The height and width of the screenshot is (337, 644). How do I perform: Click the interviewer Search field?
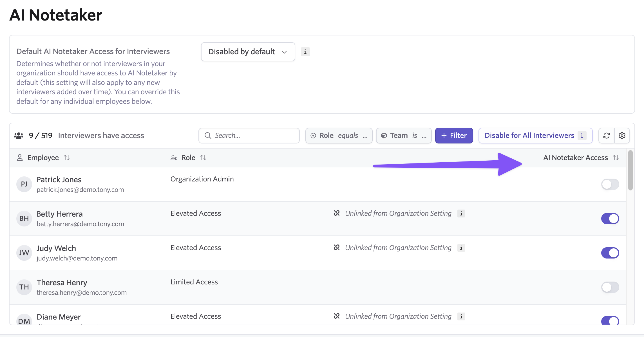pos(249,136)
